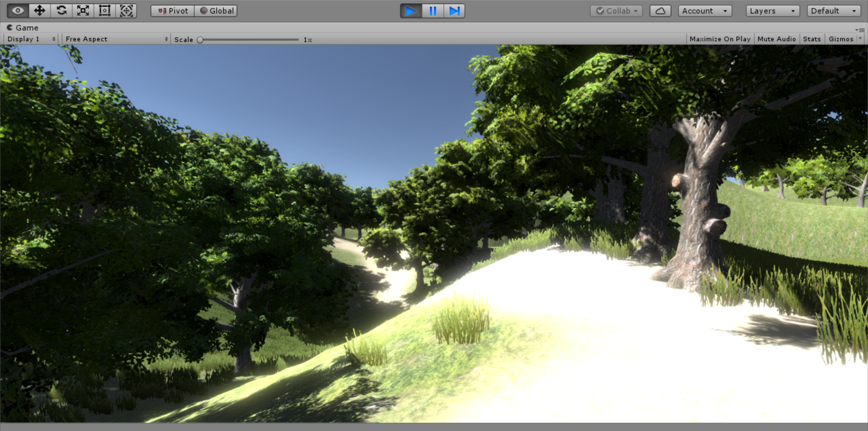The width and height of the screenshot is (868, 431).
Task: Toggle Gizmos in Game view
Action: pos(841,39)
